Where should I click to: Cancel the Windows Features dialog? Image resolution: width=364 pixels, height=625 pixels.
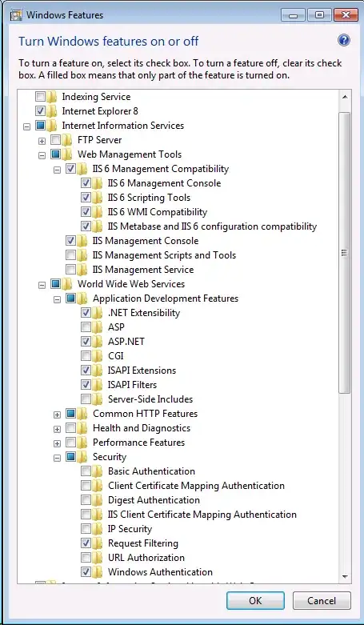pyautogui.click(x=322, y=601)
